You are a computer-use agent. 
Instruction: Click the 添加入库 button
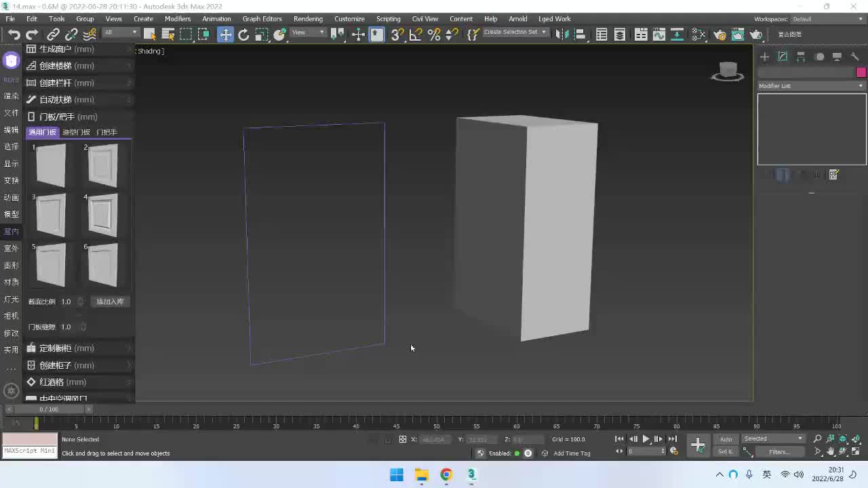pyautogui.click(x=110, y=302)
